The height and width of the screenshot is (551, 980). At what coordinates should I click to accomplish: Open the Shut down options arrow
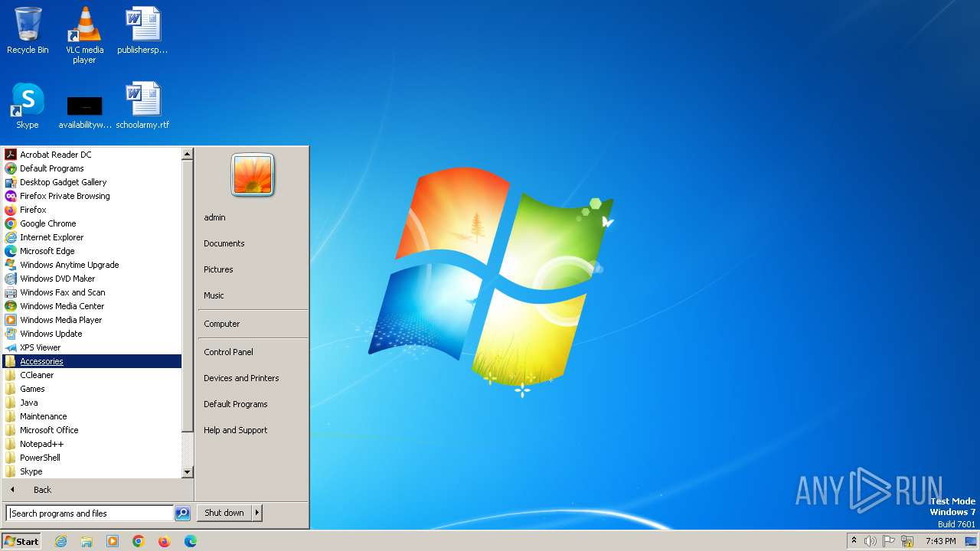[x=257, y=513]
